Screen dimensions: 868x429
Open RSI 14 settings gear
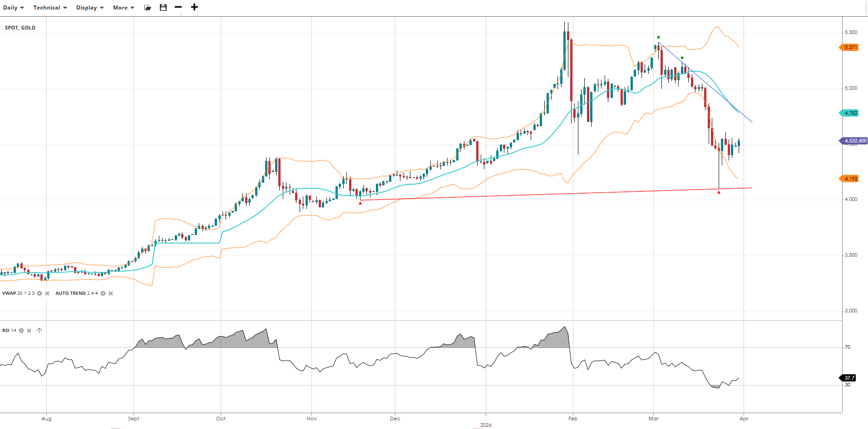pyautogui.click(x=21, y=331)
